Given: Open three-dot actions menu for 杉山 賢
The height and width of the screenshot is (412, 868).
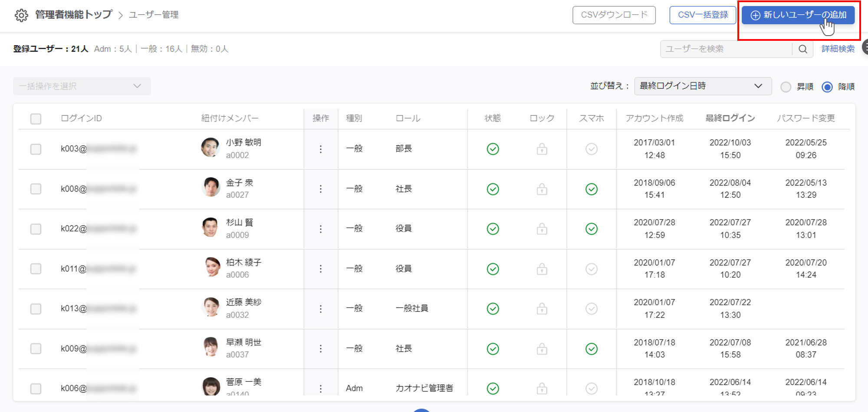Looking at the screenshot, I should tap(321, 229).
